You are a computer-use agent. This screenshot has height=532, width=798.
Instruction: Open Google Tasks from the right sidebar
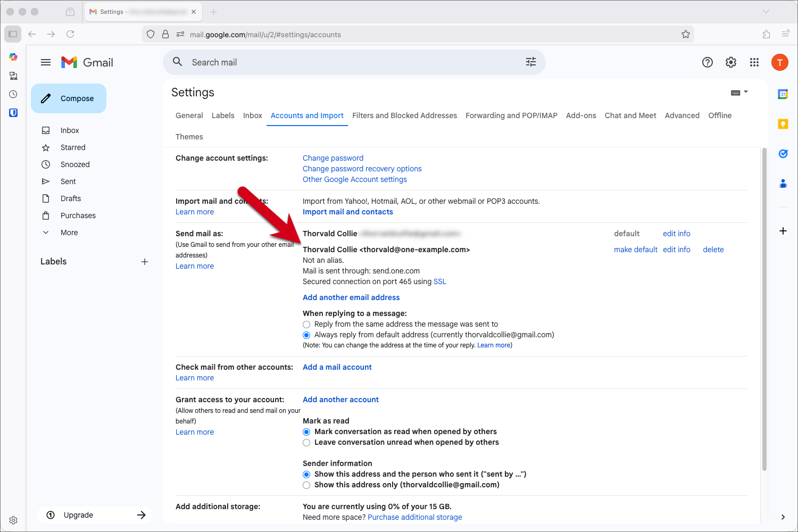783,153
